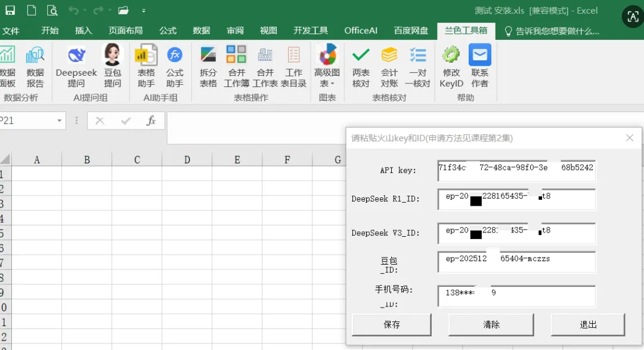Select column A header
Image resolution: width=644 pixels, height=350 pixels.
[x=37, y=160]
